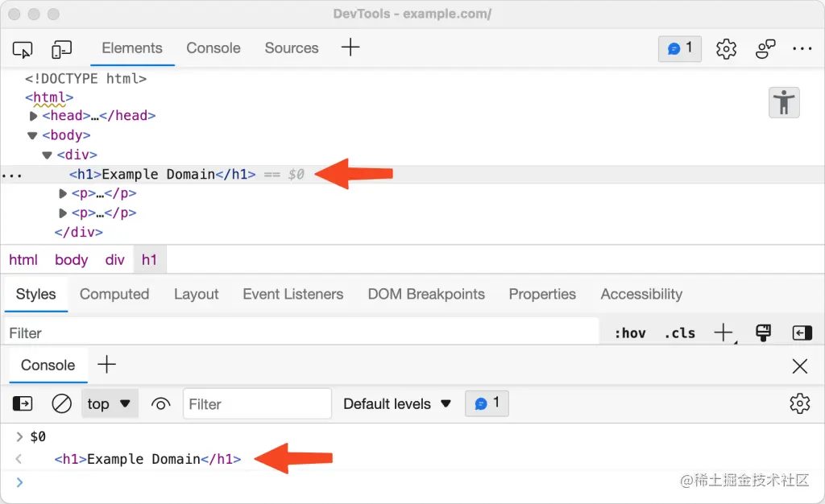
Task: Click the h1 Example Domain console output
Action: (x=148, y=460)
